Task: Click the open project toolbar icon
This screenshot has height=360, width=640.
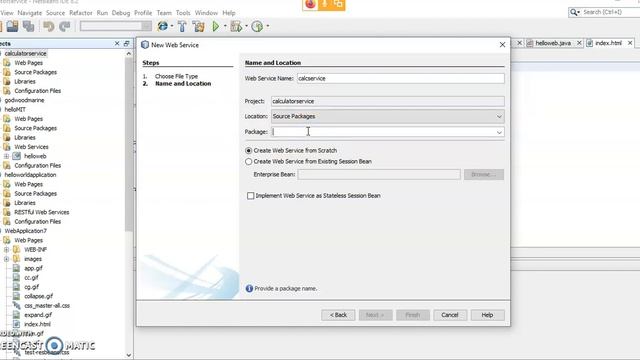Action: [x=12, y=27]
